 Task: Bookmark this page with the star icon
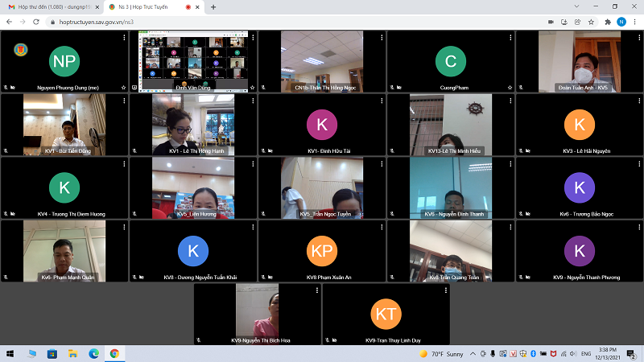(591, 22)
